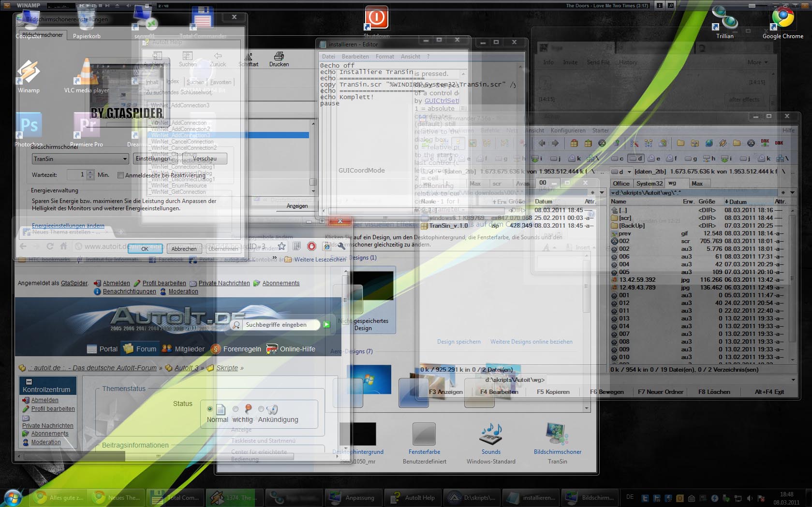
Task: Select the wichtig status radio button
Action: click(x=236, y=409)
